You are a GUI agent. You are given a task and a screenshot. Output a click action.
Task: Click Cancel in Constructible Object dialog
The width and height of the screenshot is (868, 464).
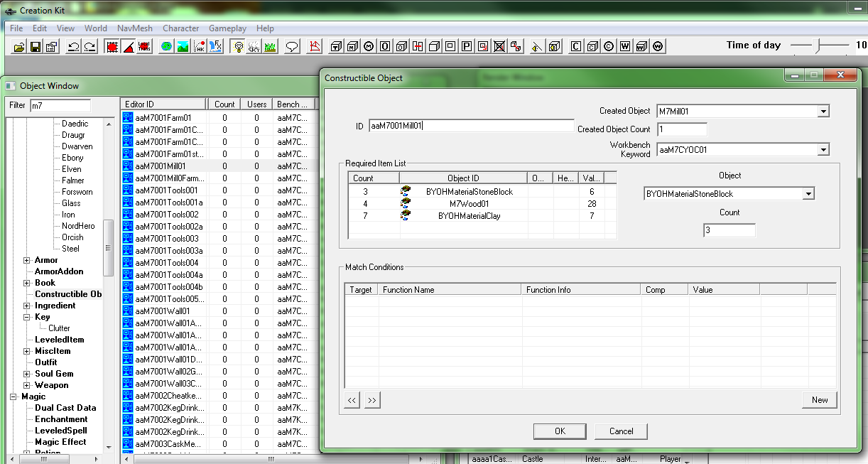621,431
